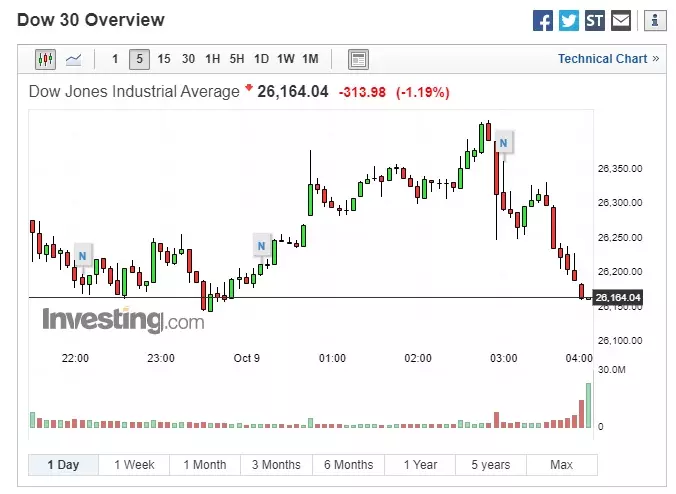Click the 26,300.00 price axis label

[620, 203]
